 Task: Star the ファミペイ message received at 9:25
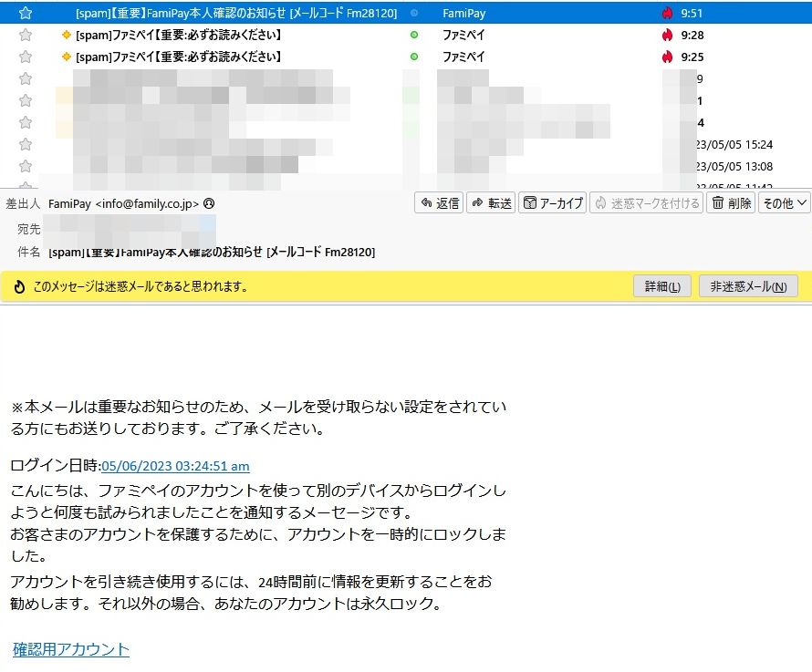[25, 57]
